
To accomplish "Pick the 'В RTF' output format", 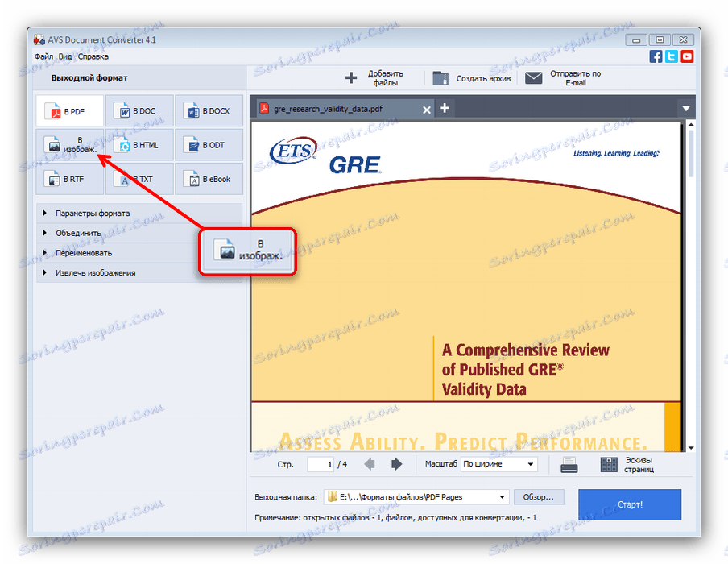I will (69, 179).
